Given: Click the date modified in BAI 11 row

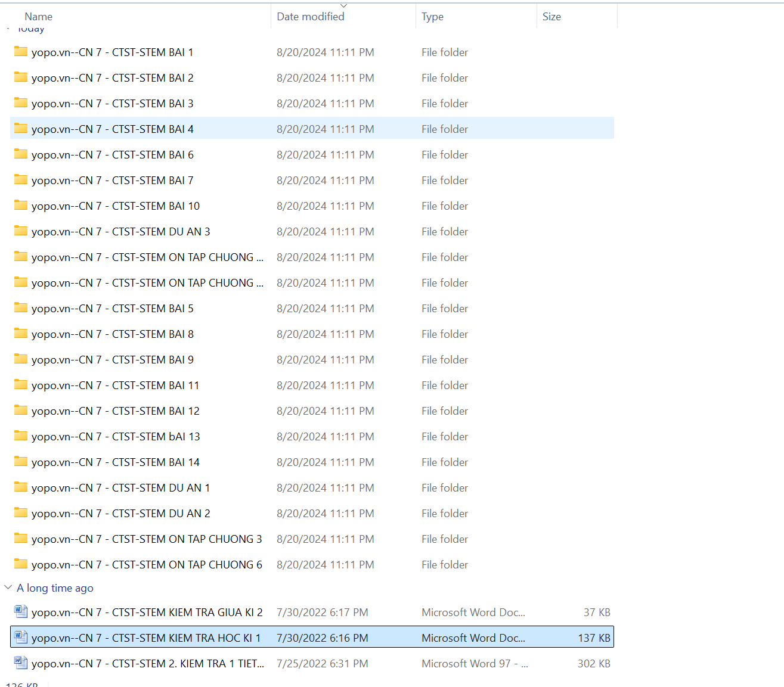Looking at the screenshot, I should [x=326, y=386].
